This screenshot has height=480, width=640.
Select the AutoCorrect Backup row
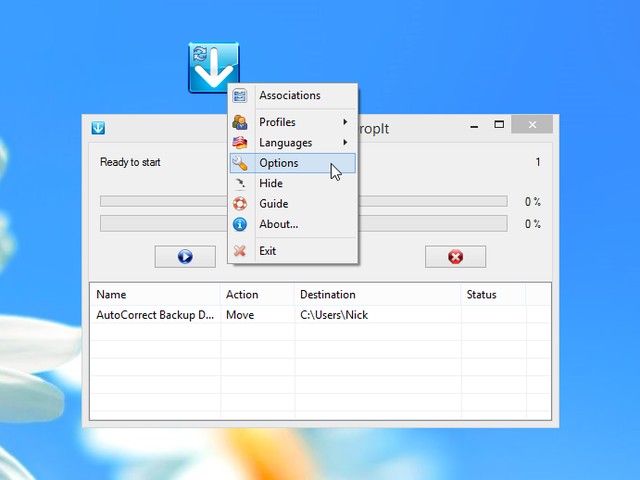(155, 315)
